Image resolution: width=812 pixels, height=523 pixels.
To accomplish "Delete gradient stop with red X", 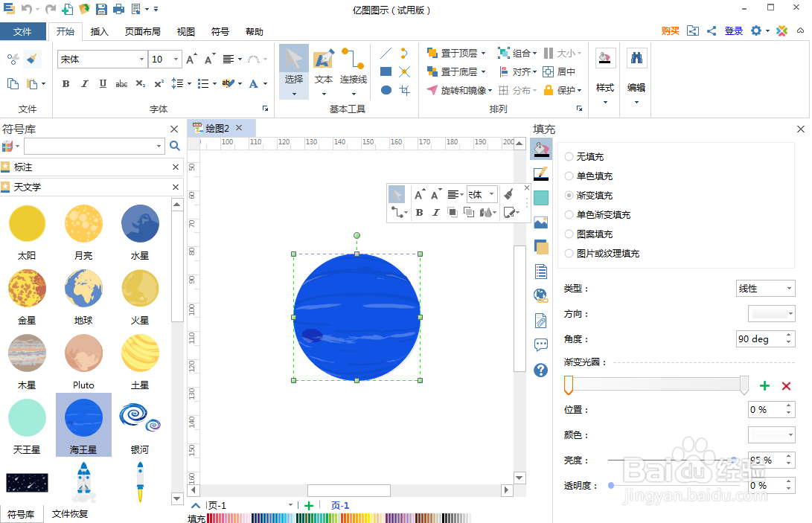I will pyautogui.click(x=786, y=386).
